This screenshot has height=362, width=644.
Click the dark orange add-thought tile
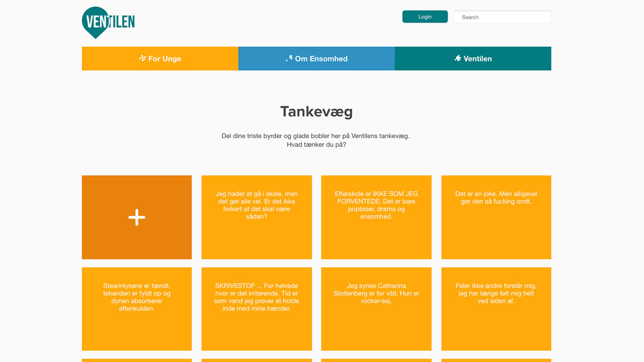[107, 241]
